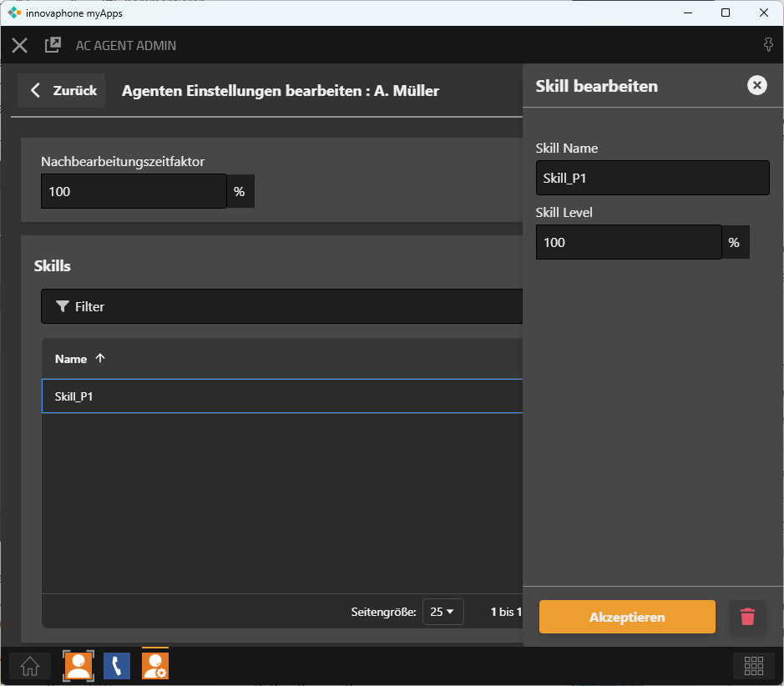Show all apps via grid icon
Image resolution: width=784 pixels, height=686 pixels.
753,666
